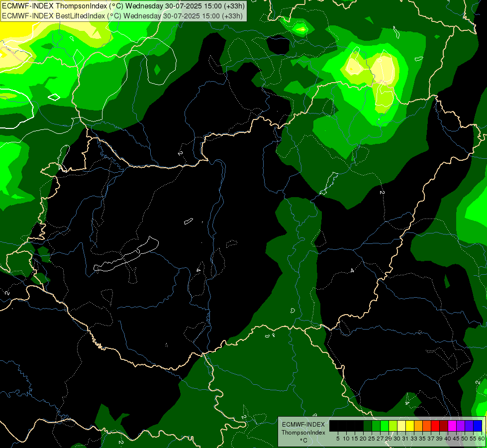Click the orange 33–35 legend swatch
This screenshot has height=448, width=487.
pyautogui.click(x=418, y=426)
